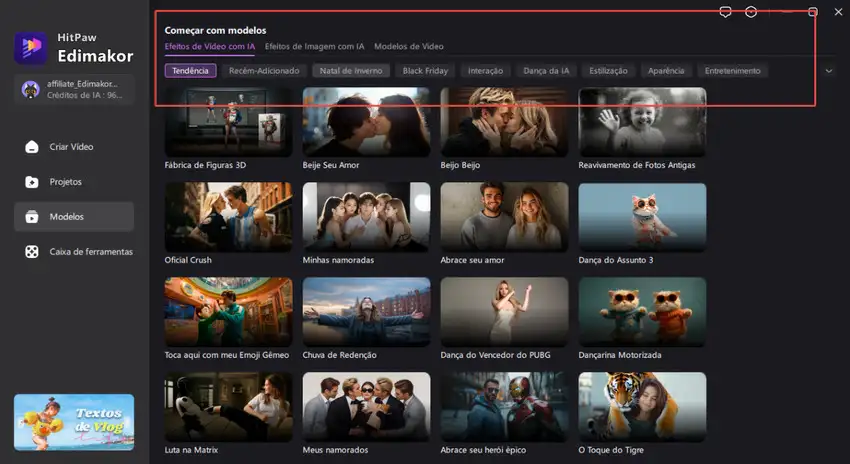Expand the category filter chevron
This screenshot has height=464, width=850.
pyautogui.click(x=828, y=71)
